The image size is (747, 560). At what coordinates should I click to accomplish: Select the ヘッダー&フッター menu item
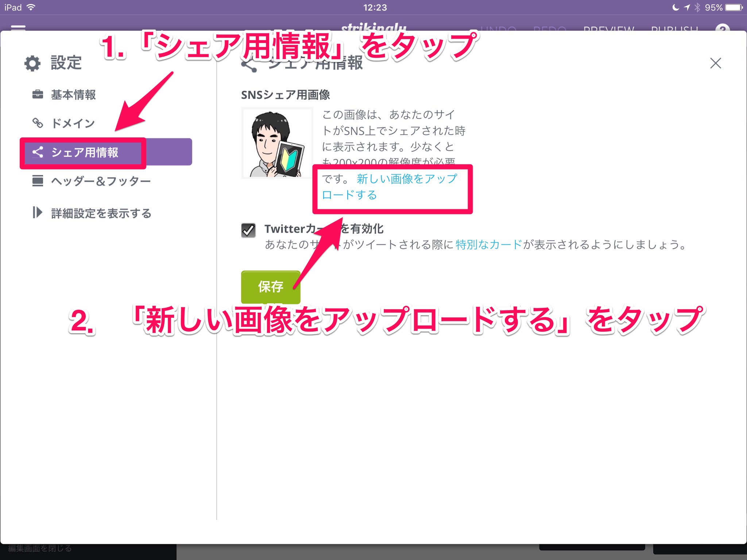(x=101, y=181)
